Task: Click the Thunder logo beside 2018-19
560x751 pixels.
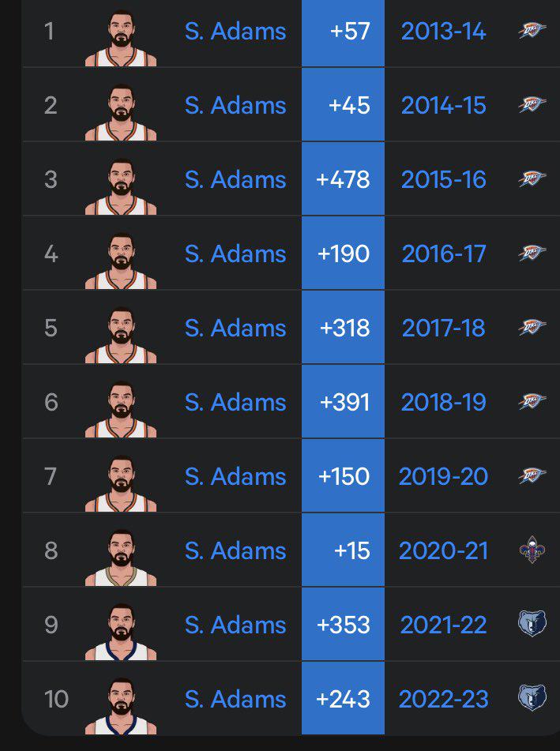Action: point(532,402)
